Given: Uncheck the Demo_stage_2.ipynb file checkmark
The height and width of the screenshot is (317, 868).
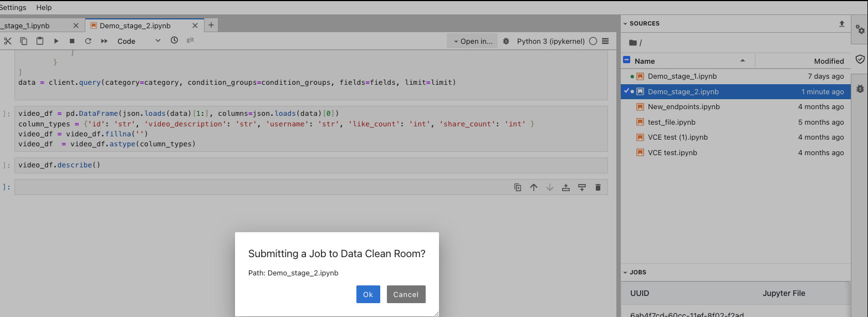Looking at the screenshot, I should [x=626, y=91].
